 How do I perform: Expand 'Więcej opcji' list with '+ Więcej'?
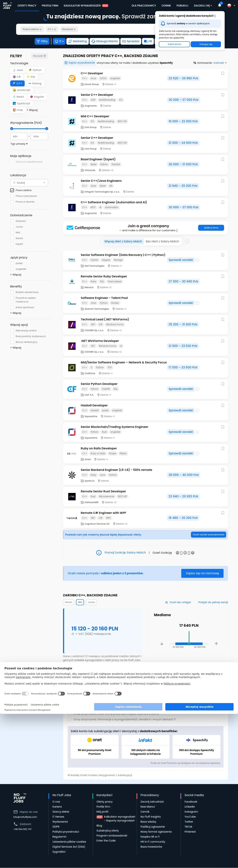[x=16, y=347]
